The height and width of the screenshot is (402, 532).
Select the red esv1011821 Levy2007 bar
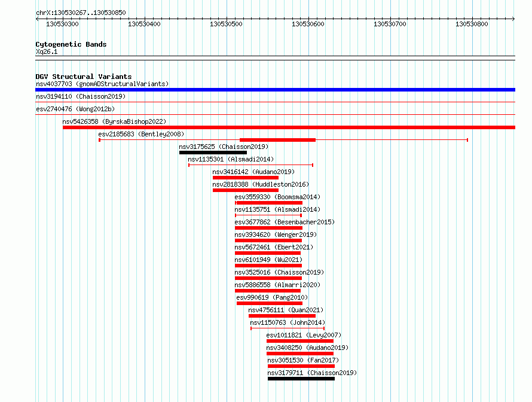click(300, 341)
